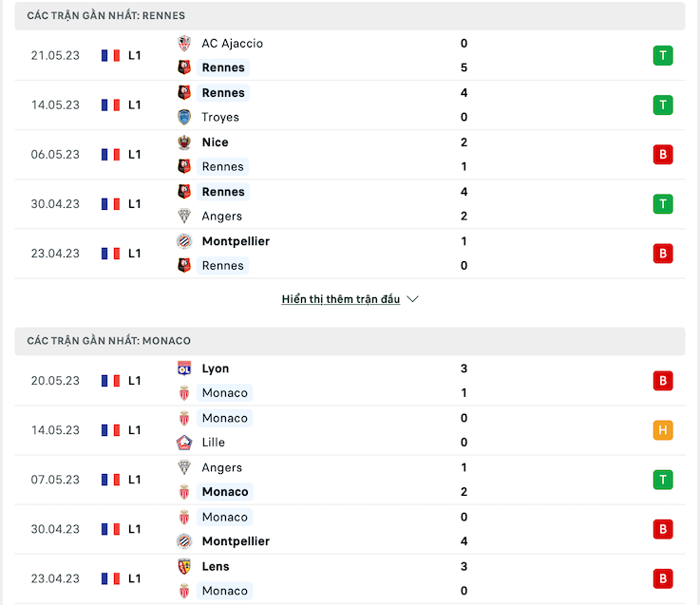This screenshot has height=605, width=700.
Task: Click the Lyon club logo
Action: tap(184, 369)
